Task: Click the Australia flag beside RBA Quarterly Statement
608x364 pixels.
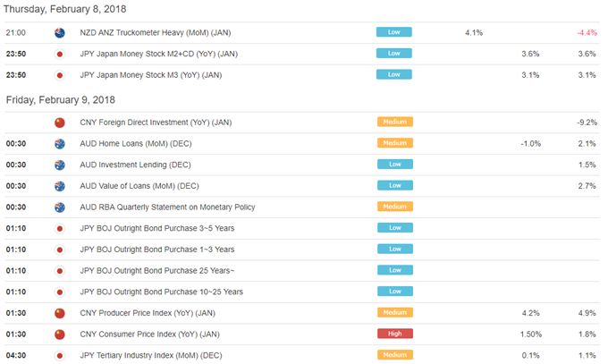Action: [x=59, y=207]
